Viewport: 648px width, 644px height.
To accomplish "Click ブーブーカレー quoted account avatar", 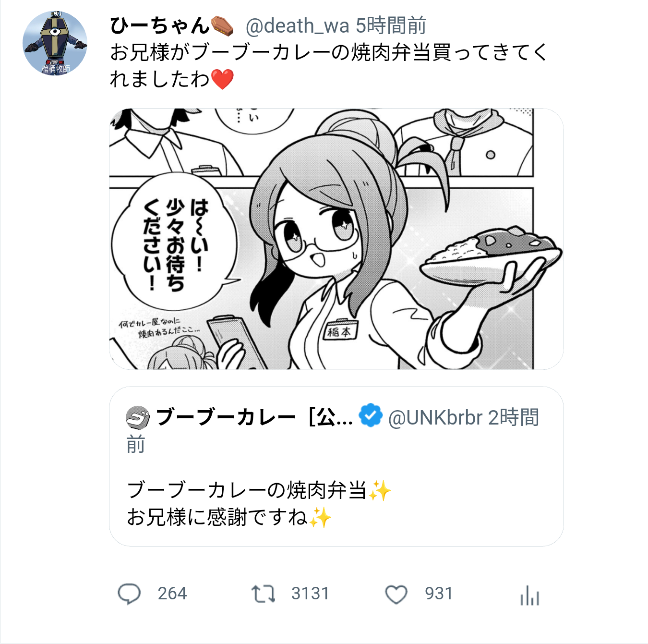I will click(x=138, y=417).
